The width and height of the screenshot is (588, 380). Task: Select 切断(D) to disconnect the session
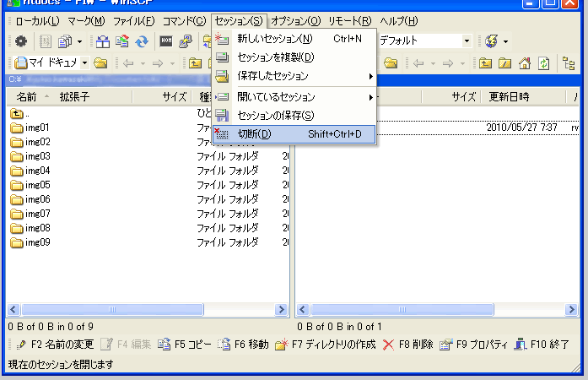[294, 134]
